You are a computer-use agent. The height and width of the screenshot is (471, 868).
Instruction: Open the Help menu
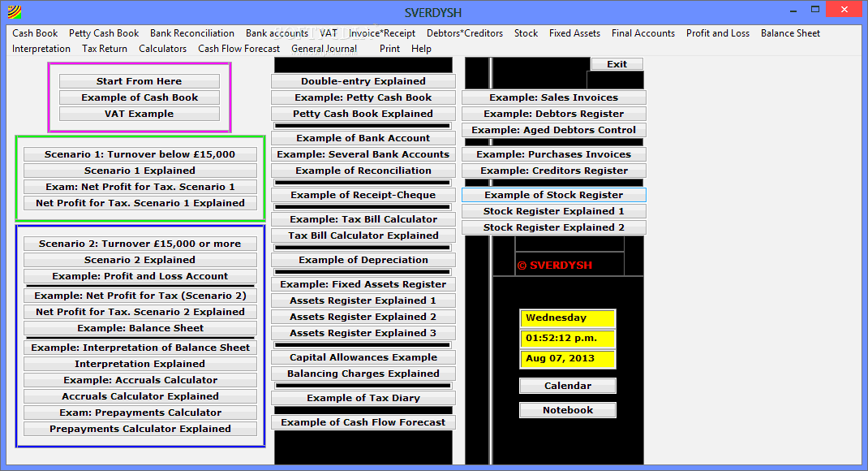421,49
